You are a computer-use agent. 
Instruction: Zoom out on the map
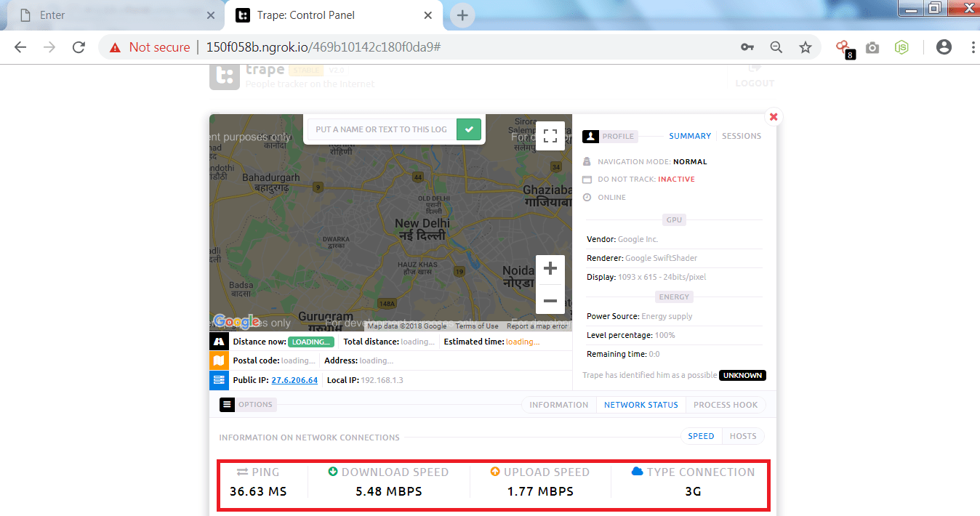550,300
